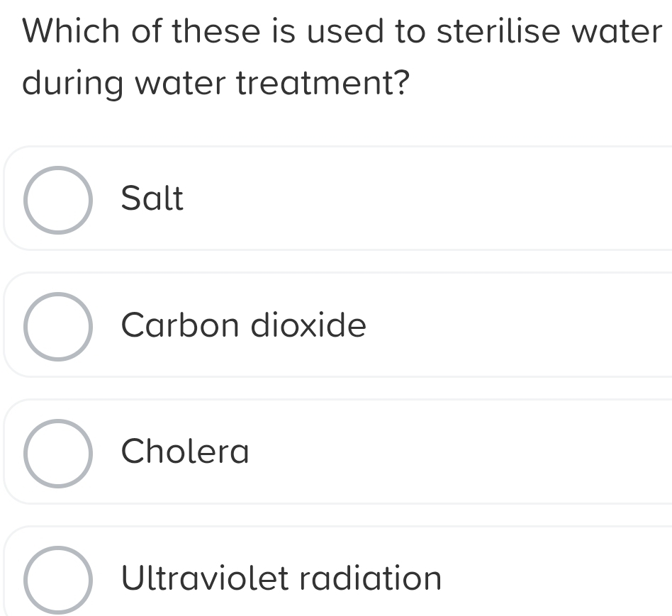Click the "Salt" answer label
The width and height of the screenshot is (672, 616).
[152, 198]
